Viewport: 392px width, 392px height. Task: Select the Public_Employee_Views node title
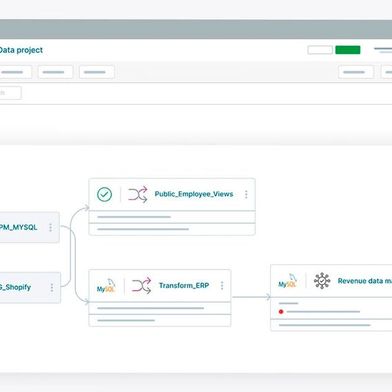pyautogui.click(x=194, y=194)
